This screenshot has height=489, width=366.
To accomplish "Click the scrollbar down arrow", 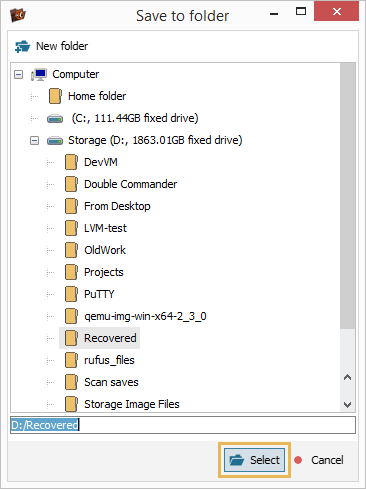I will point(348,405).
